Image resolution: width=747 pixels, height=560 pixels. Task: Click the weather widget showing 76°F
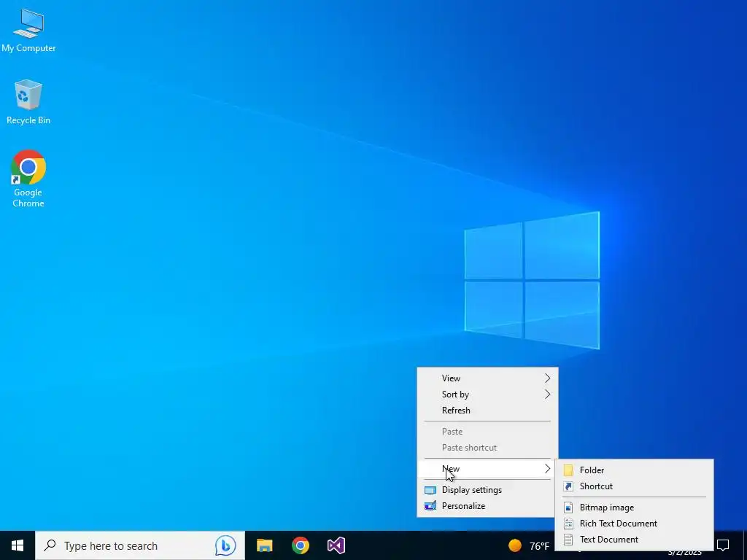529,545
